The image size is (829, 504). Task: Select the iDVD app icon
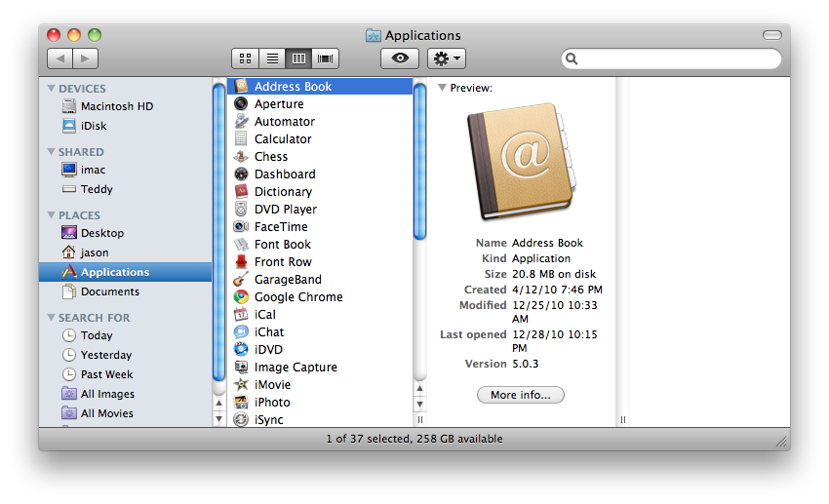[241, 349]
